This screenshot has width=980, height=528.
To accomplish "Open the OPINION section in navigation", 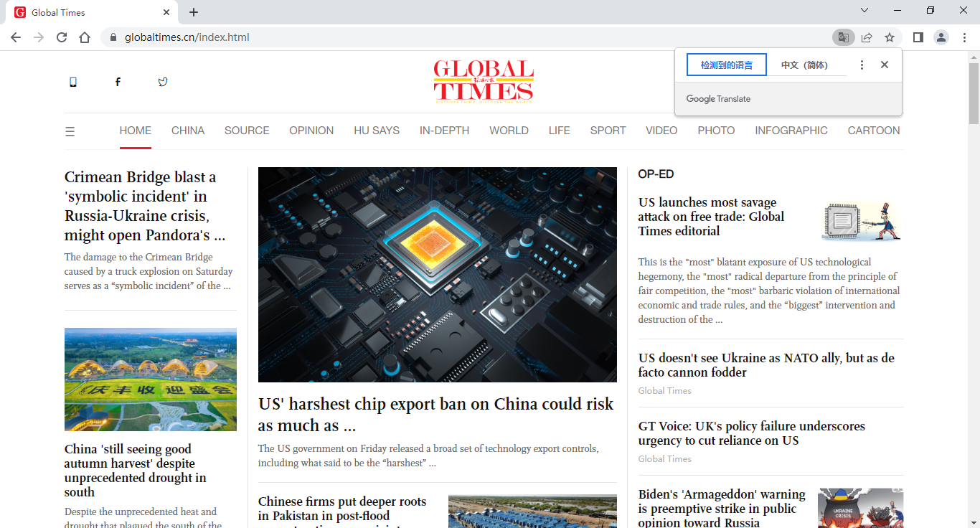I will click(311, 131).
